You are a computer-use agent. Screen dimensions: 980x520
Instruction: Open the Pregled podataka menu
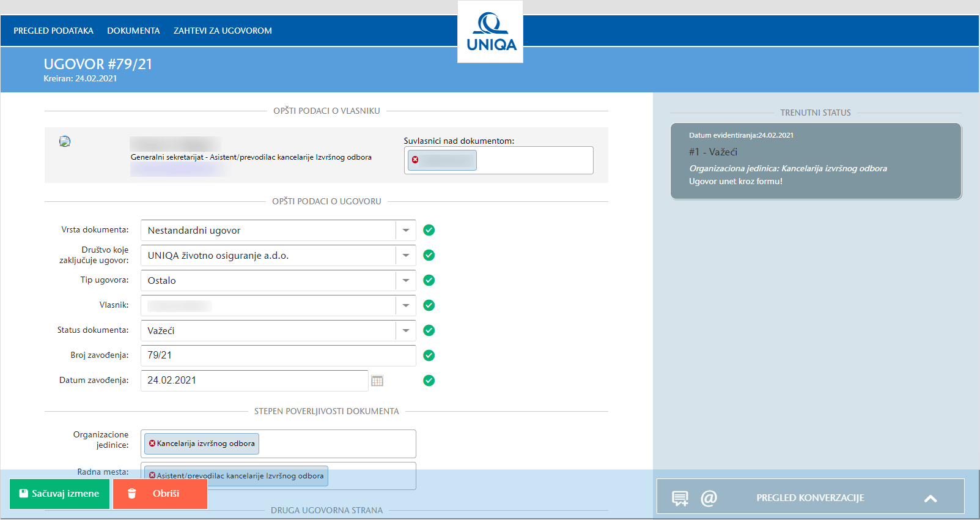54,31
